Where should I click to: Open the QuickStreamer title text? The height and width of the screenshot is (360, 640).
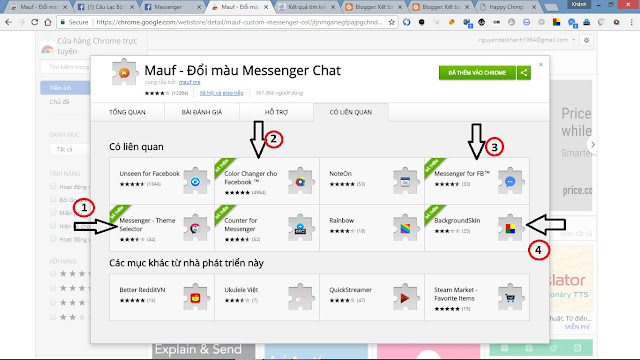point(350,290)
